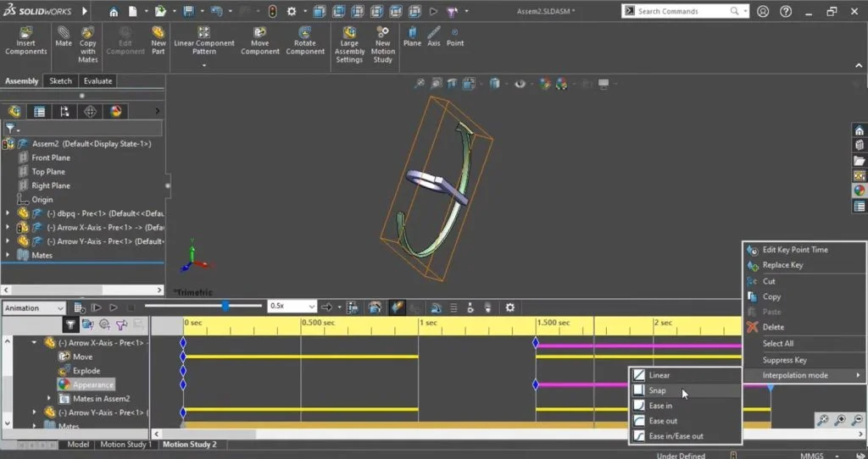
Task: Click the Rotate Component icon
Action: click(305, 41)
